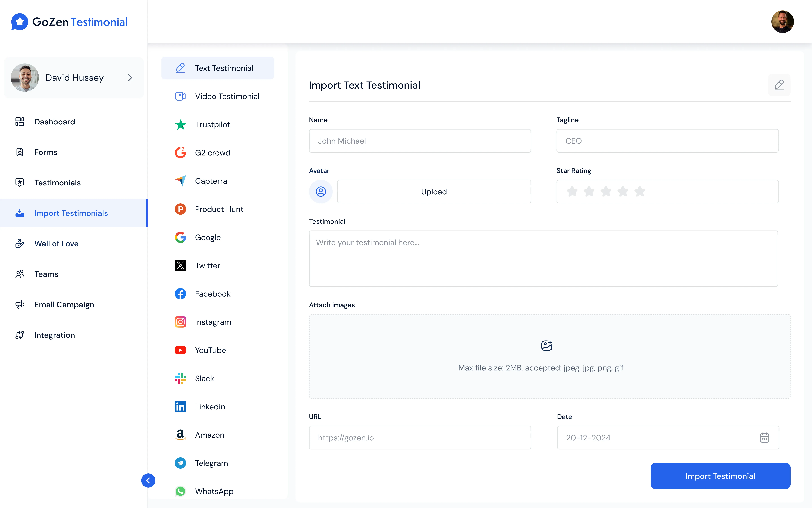Open the user profile avatar in the header

coord(782,22)
